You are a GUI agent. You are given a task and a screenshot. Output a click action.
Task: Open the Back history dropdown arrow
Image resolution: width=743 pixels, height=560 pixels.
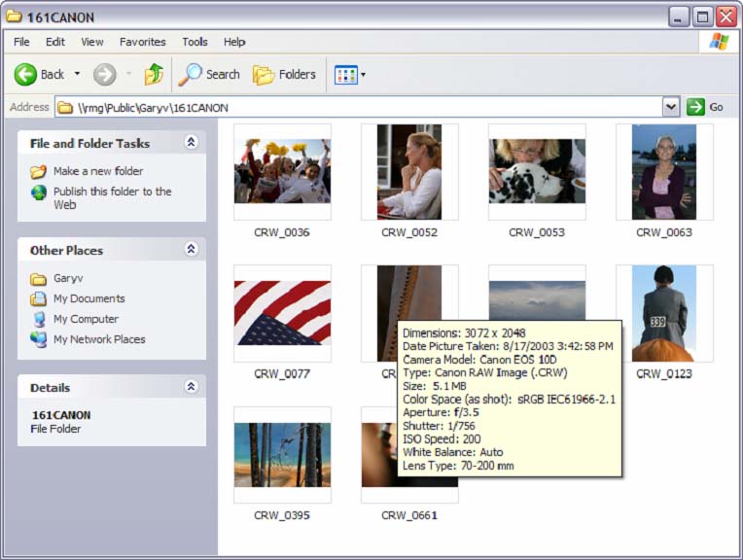coord(78,75)
